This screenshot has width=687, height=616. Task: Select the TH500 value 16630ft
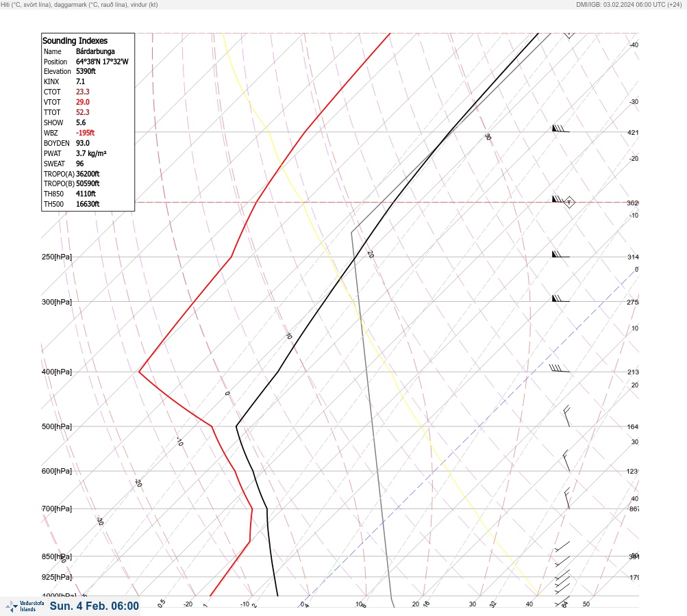pos(88,204)
